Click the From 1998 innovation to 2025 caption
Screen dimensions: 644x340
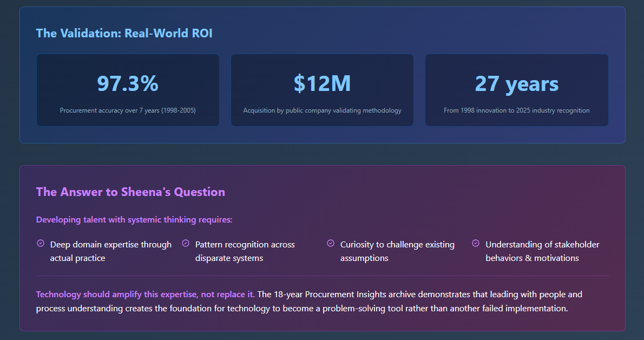[516, 110]
